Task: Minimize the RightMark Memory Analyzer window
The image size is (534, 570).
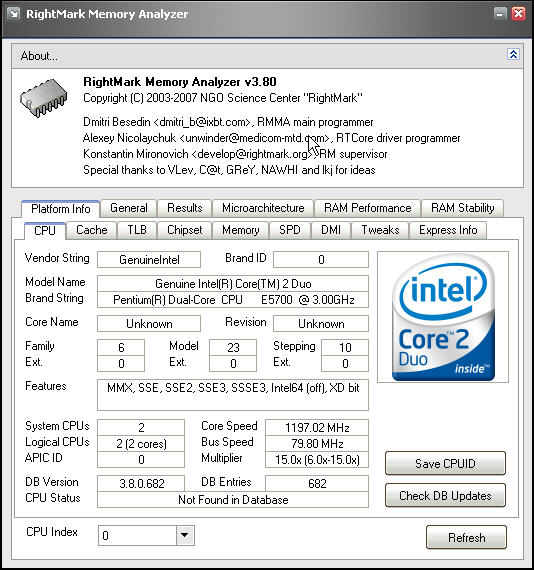Action: coord(500,14)
